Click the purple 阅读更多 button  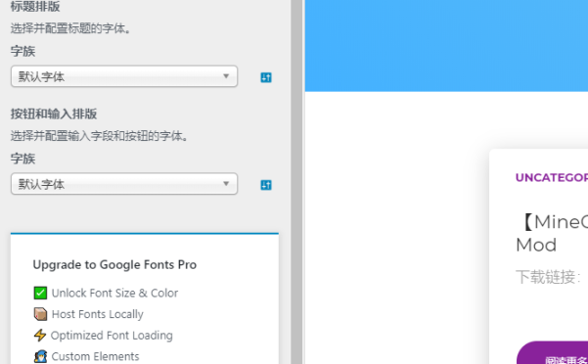click(x=553, y=353)
